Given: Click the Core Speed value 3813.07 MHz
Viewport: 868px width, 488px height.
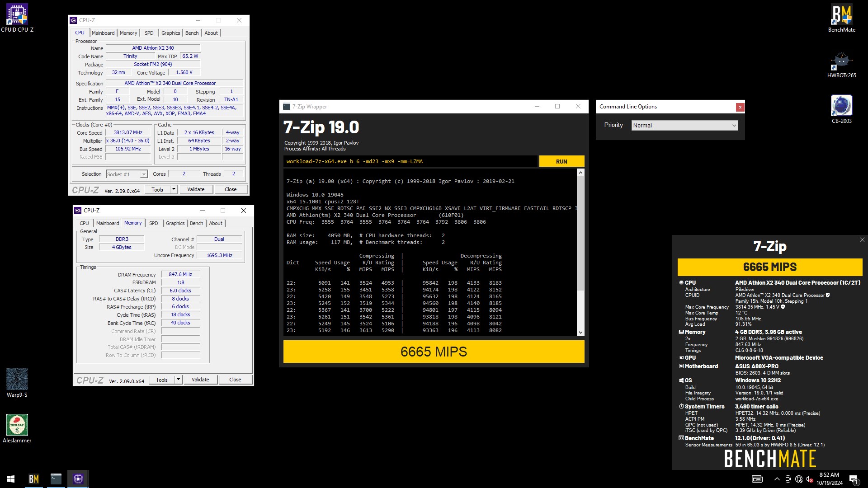Looking at the screenshot, I should click(128, 133).
